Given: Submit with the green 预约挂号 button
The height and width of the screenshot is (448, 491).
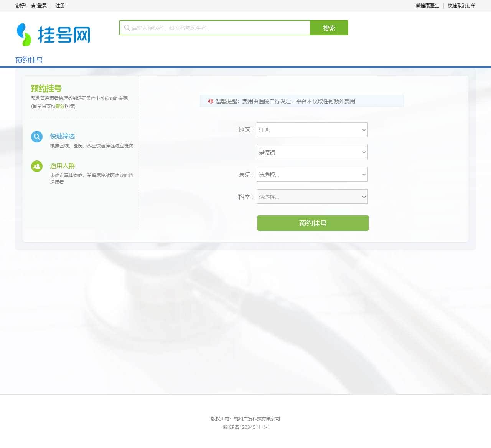Looking at the screenshot, I should tap(312, 223).
